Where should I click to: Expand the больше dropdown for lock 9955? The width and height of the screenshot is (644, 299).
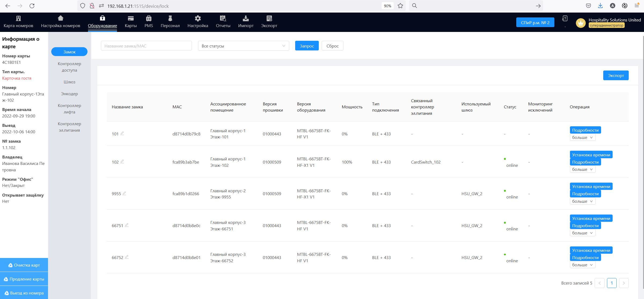[583, 201]
